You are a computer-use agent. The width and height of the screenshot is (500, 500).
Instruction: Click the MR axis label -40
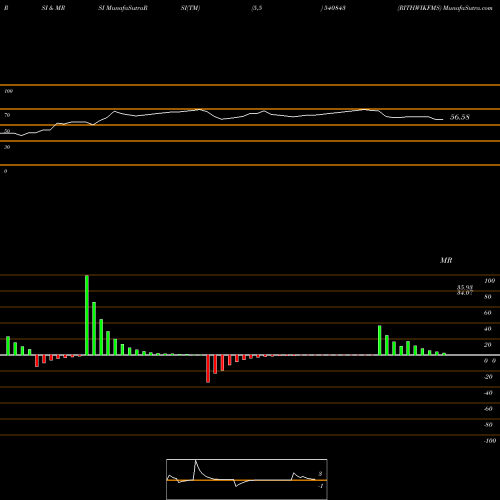pyautogui.click(x=488, y=393)
